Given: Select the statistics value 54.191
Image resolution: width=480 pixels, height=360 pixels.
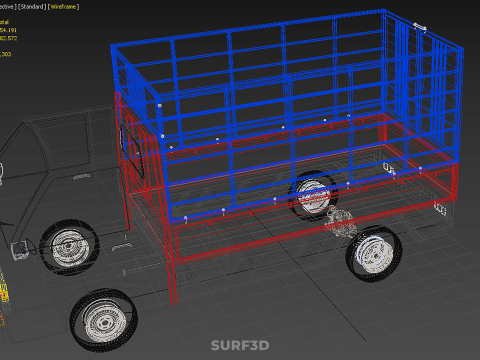Looking at the screenshot, I should 8,30.
